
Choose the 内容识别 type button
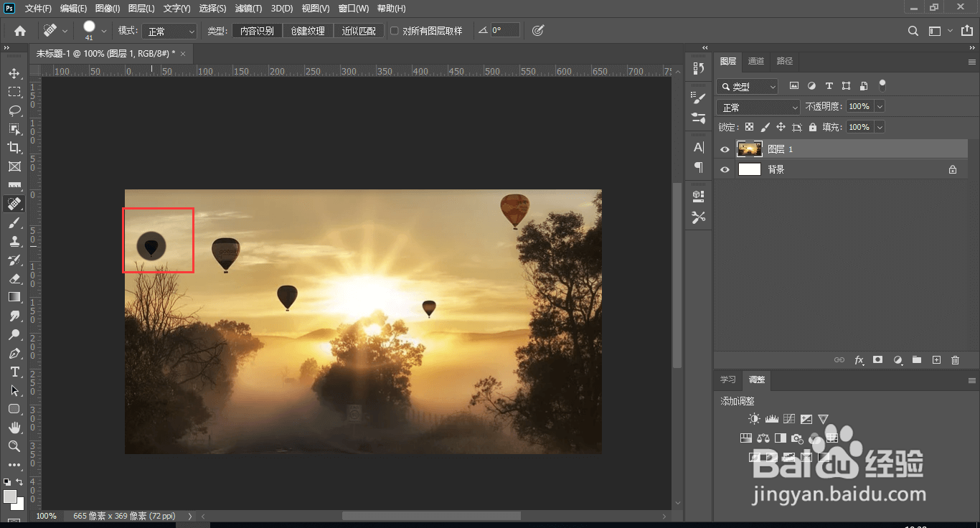point(257,31)
